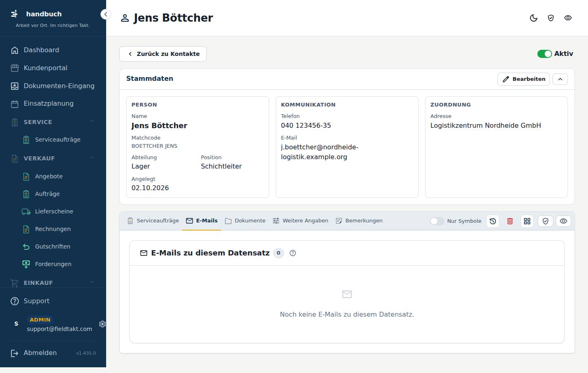Image resolution: width=588 pixels, height=373 pixels.
Task: Toggle the Aktiv switch
Action: 544,54
